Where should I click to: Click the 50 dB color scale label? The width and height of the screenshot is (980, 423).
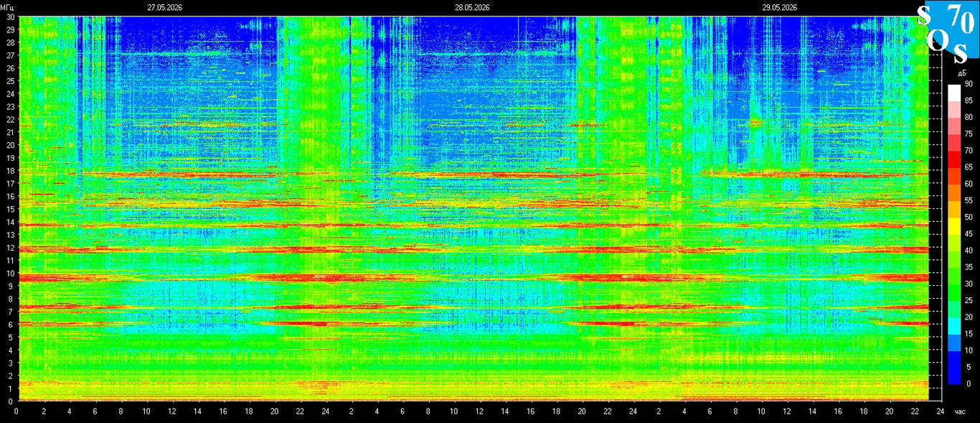(968, 217)
